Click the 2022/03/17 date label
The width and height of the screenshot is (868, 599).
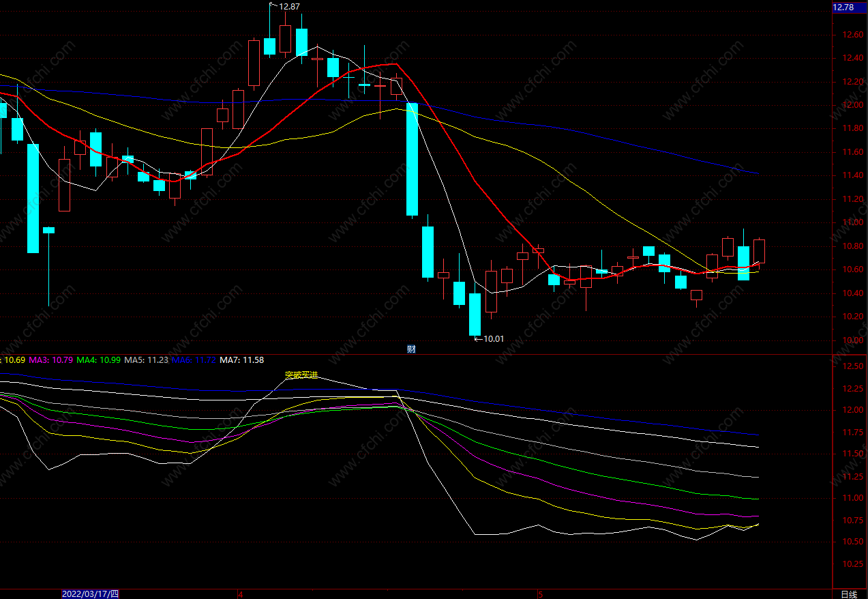(91, 594)
